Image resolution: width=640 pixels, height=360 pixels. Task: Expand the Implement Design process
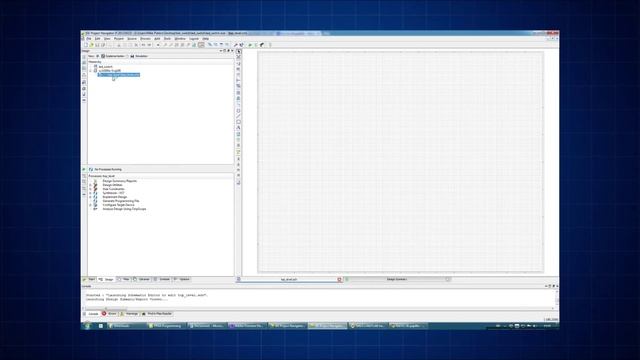coord(91,197)
